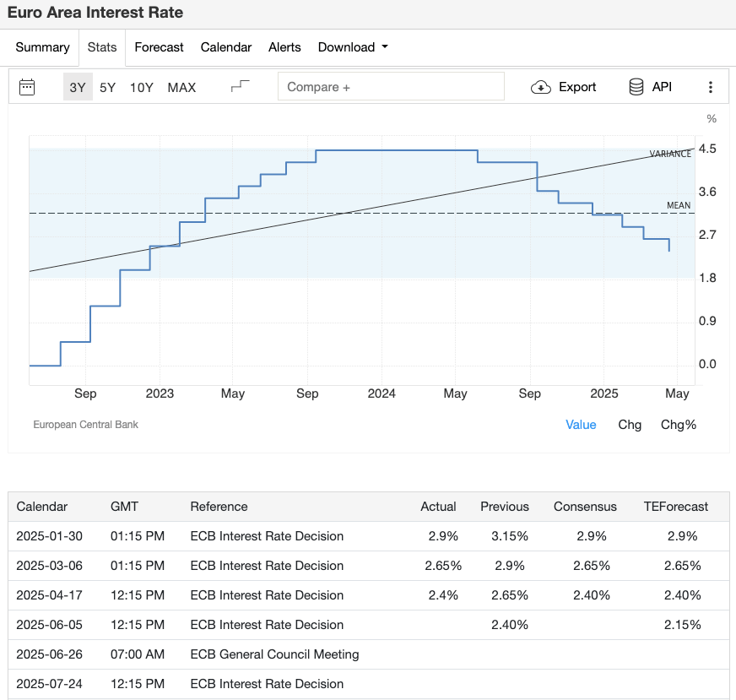Viewport: 736px width, 700px height.
Task: Show the MAX historical range
Action: (181, 87)
